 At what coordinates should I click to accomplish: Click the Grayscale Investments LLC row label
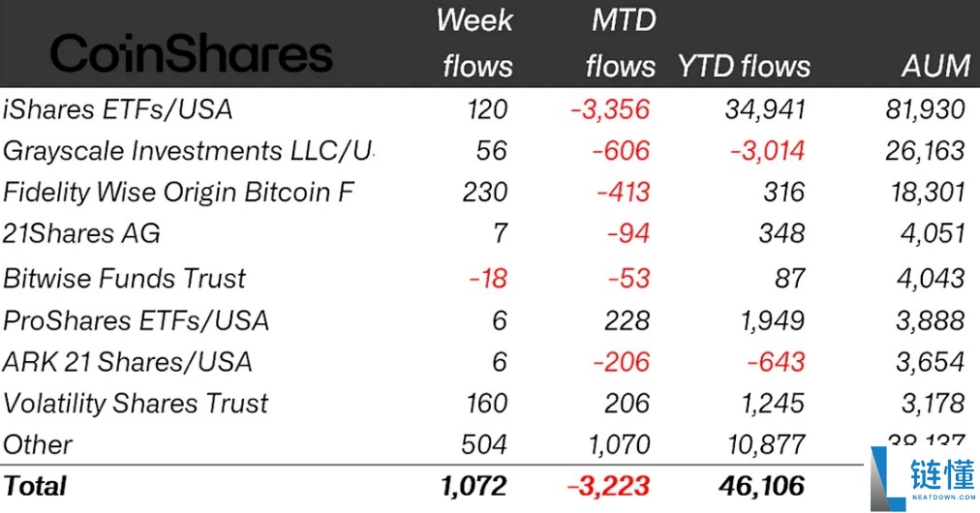[188, 151]
